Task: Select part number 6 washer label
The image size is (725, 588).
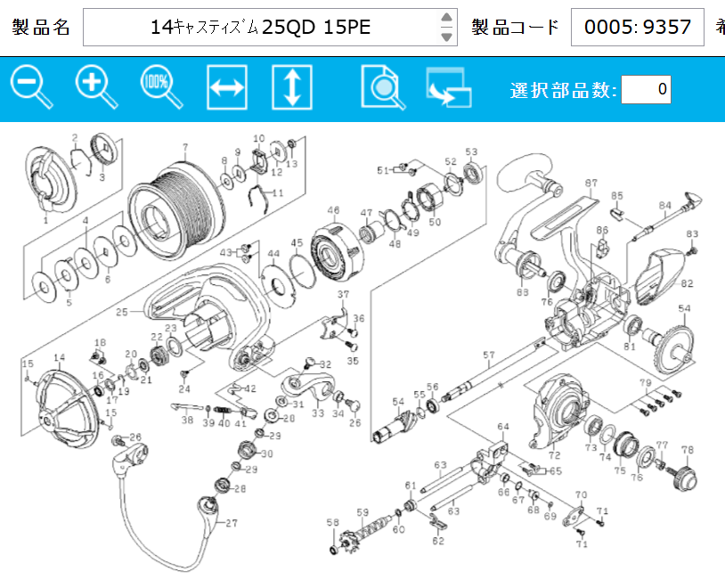Action: click(x=108, y=280)
